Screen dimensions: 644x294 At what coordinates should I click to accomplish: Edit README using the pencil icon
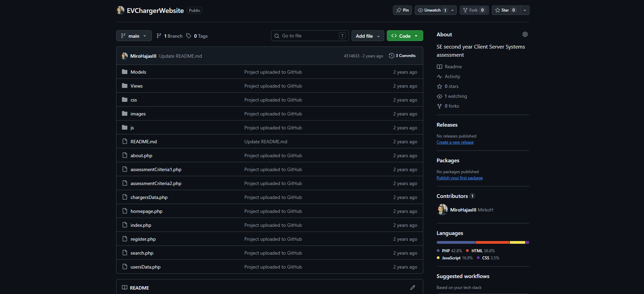tap(413, 288)
